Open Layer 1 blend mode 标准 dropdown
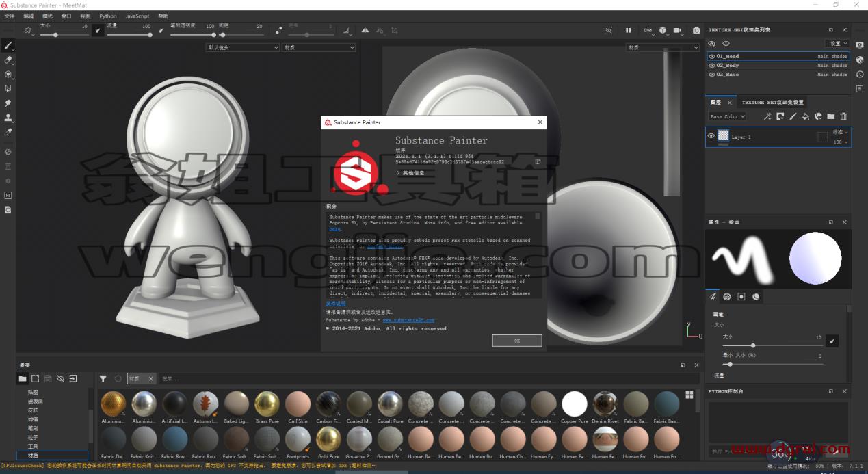Screen dimensions: 868x474 click(x=840, y=132)
